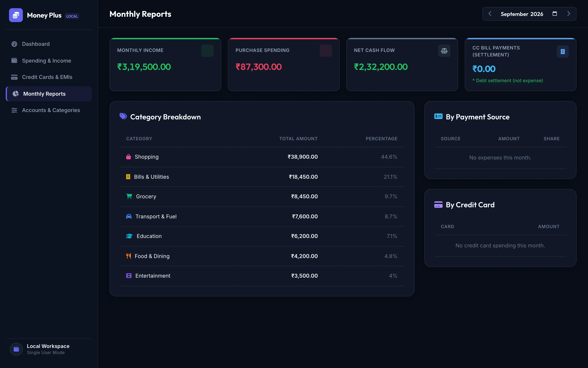588x368 pixels.
Task: Click the Debt settlement note text
Action: (x=508, y=81)
